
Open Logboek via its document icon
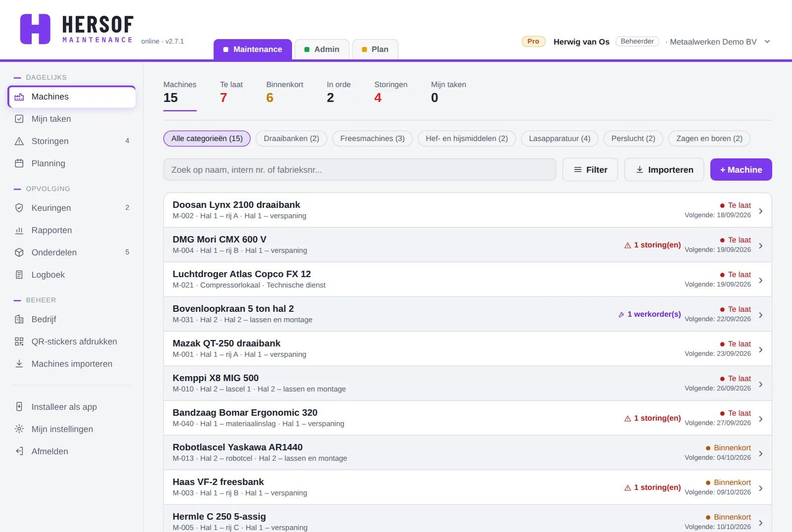click(x=19, y=275)
